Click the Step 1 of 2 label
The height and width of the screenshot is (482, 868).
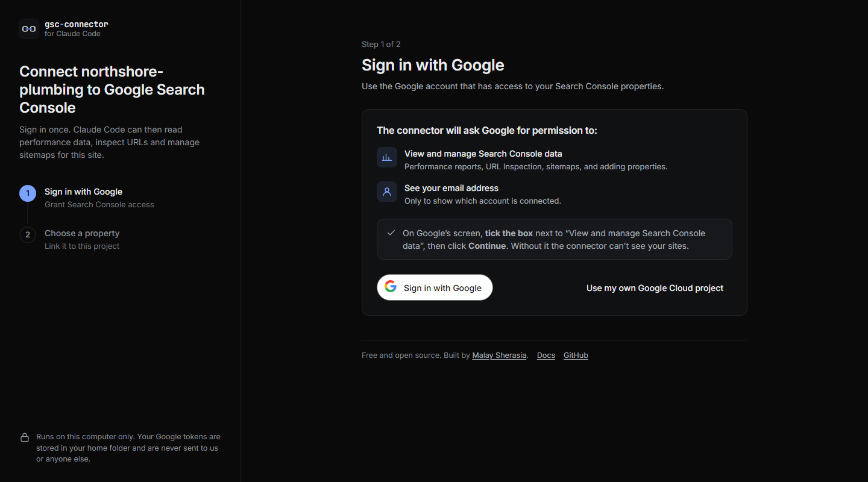pos(381,44)
